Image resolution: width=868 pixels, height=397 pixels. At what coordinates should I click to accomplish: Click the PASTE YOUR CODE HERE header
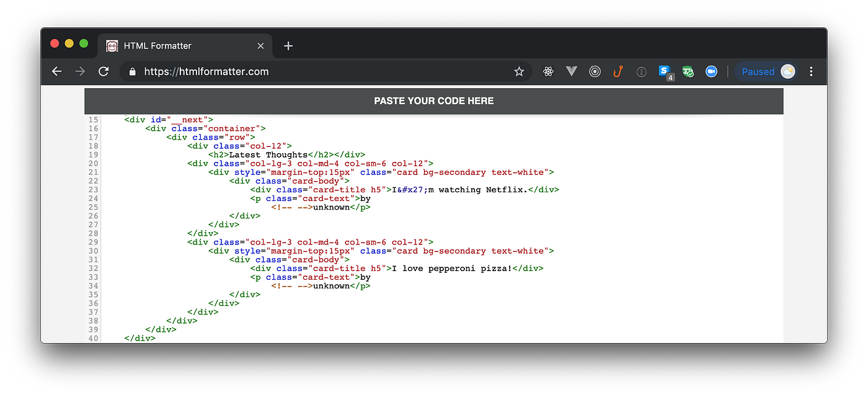434,100
